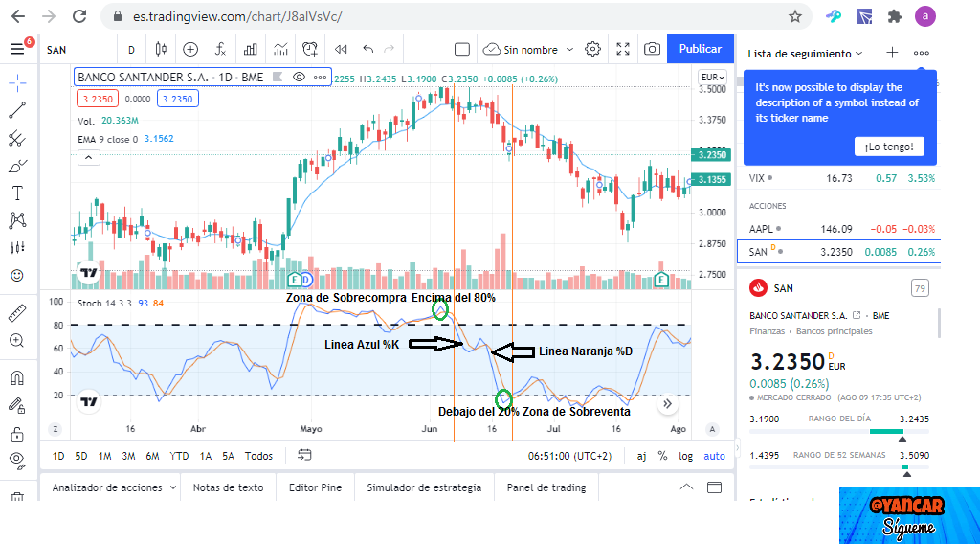Open the chart settings gear
Viewport: 980px width, 544px height.
[x=592, y=50]
